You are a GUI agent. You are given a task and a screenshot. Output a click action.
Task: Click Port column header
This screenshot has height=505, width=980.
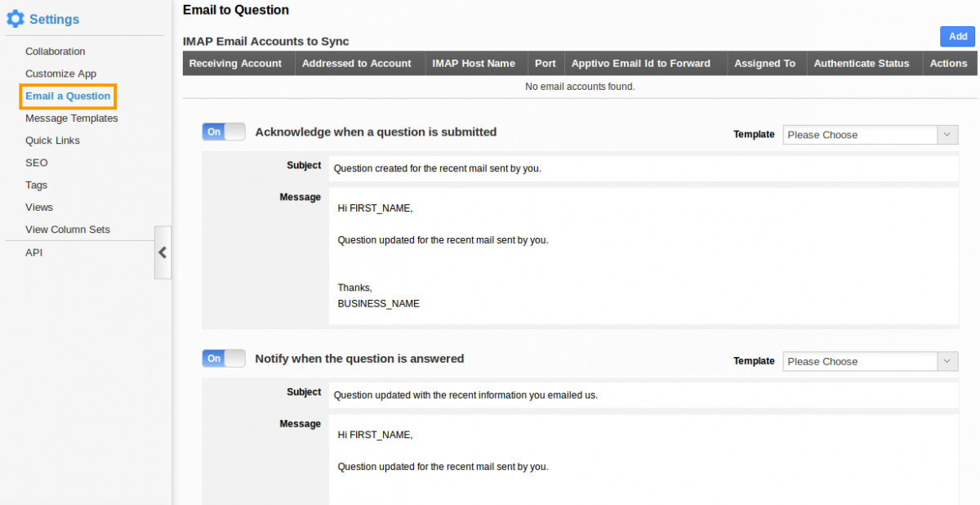(x=546, y=63)
